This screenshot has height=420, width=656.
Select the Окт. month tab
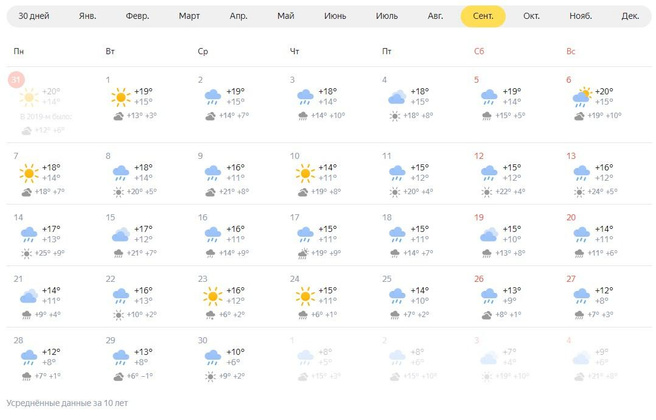532,17
